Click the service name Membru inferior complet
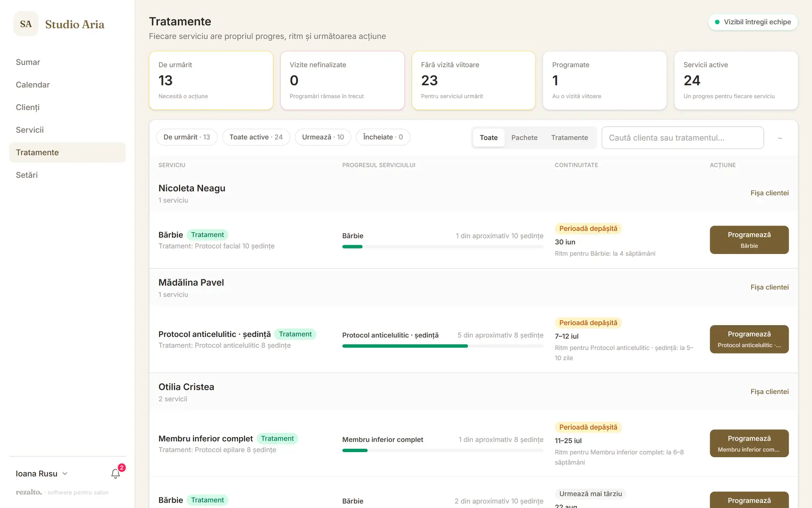The width and height of the screenshot is (812, 508). (206, 439)
